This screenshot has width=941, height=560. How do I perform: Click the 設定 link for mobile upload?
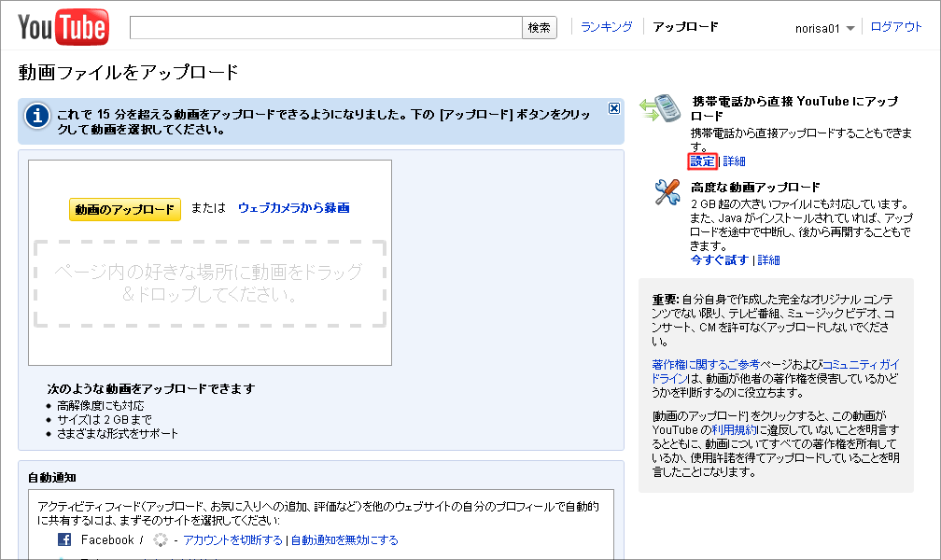click(702, 161)
